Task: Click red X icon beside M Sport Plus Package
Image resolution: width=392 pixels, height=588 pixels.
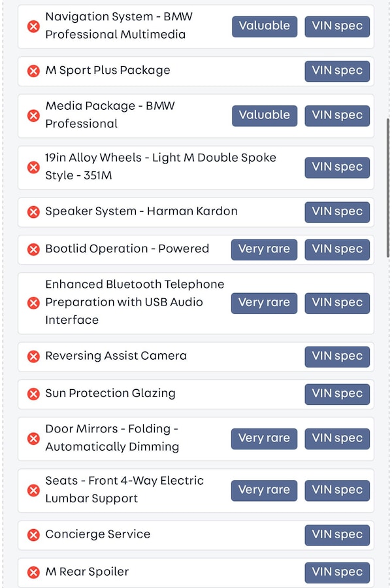Action: (33, 71)
